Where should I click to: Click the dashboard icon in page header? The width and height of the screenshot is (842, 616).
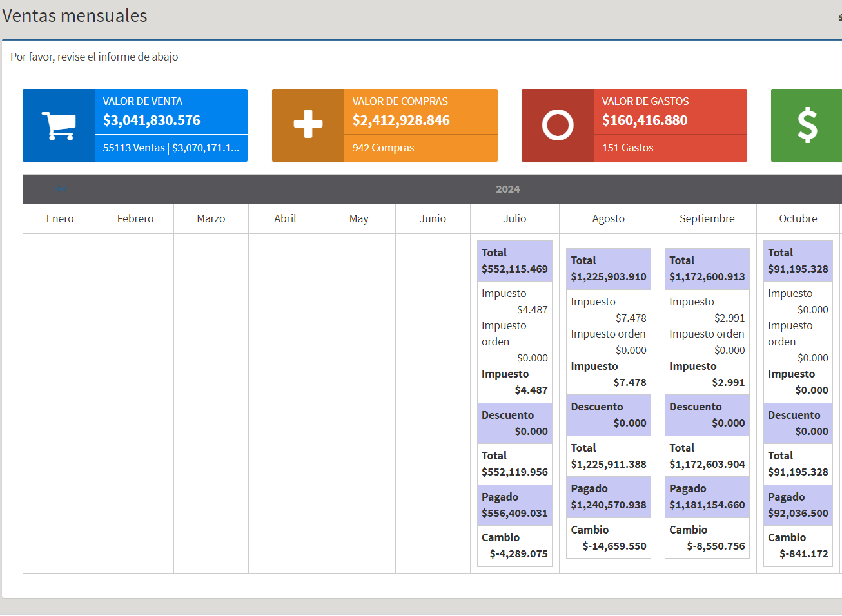point(839,17)
